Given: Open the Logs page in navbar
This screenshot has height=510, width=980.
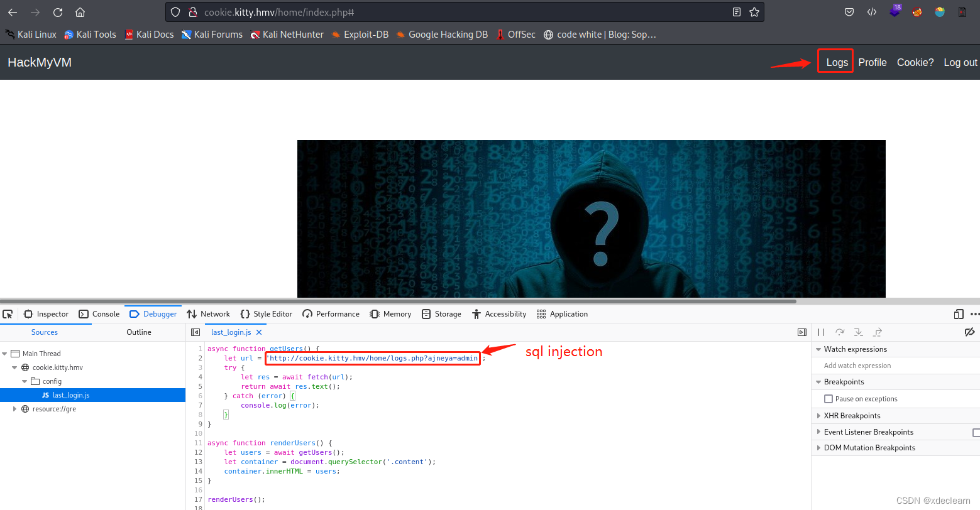Looking at the screenshot, I should click(837, 62).
